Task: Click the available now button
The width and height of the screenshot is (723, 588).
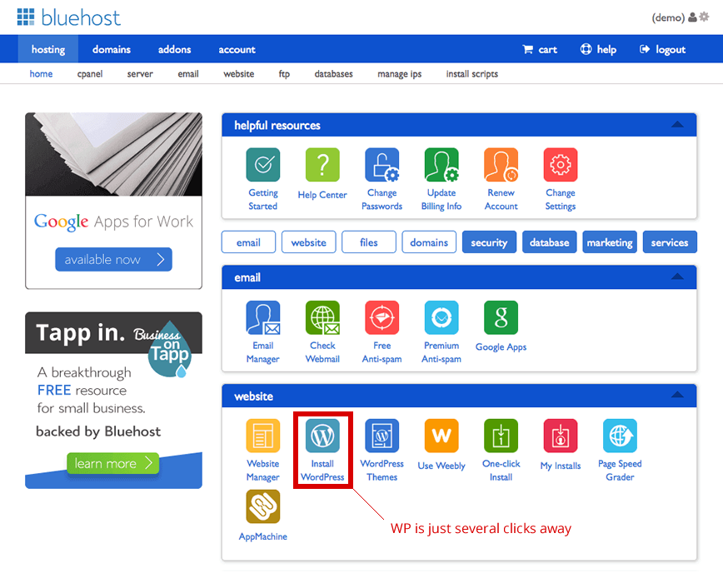Action: (113, 259)
